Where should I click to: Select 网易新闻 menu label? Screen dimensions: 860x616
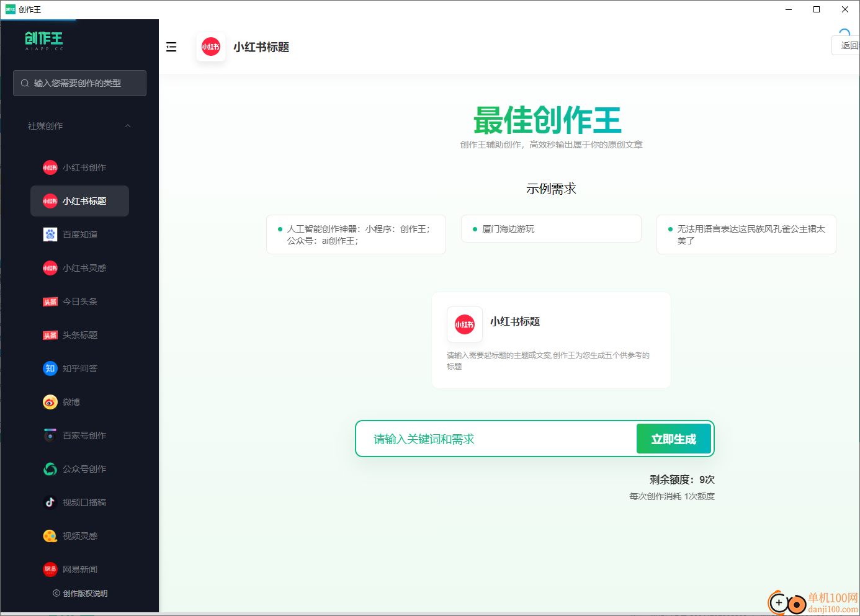click(80, 569)
